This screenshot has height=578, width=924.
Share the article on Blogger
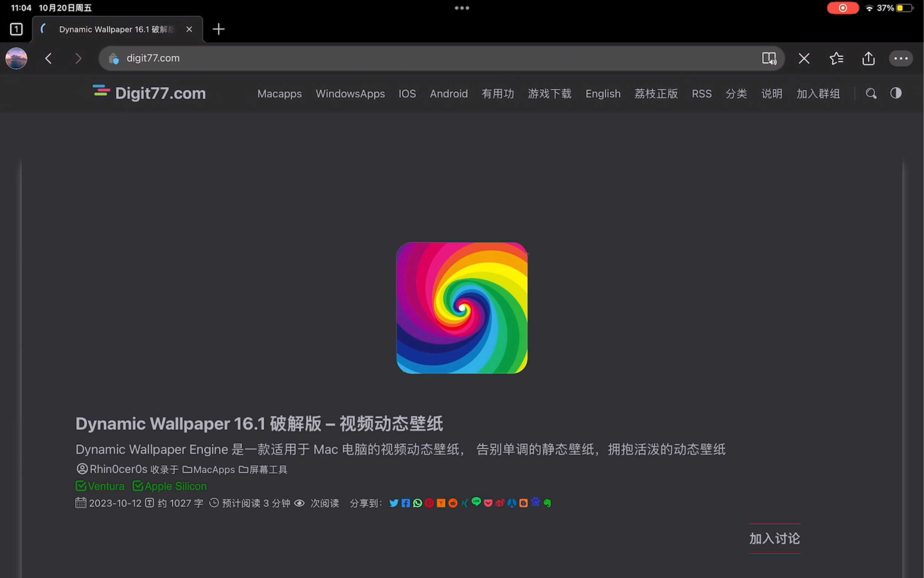tap(523, 503)
